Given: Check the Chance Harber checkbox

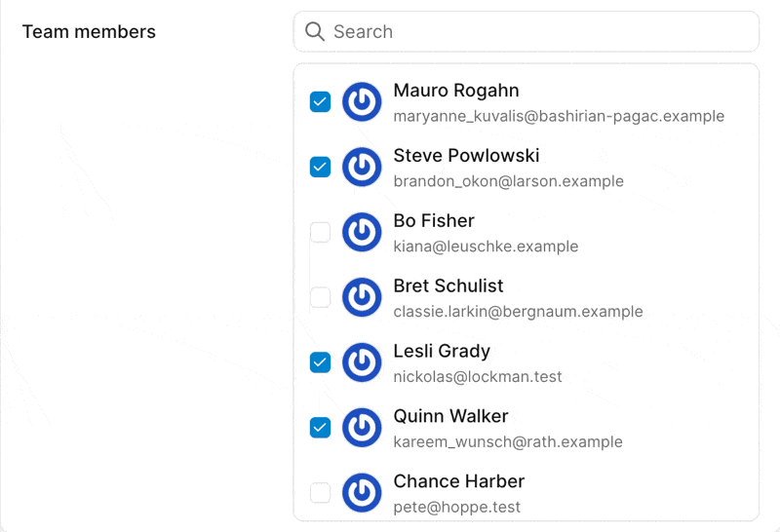Looking at the screenshot, I should click(x=321, y=493).
